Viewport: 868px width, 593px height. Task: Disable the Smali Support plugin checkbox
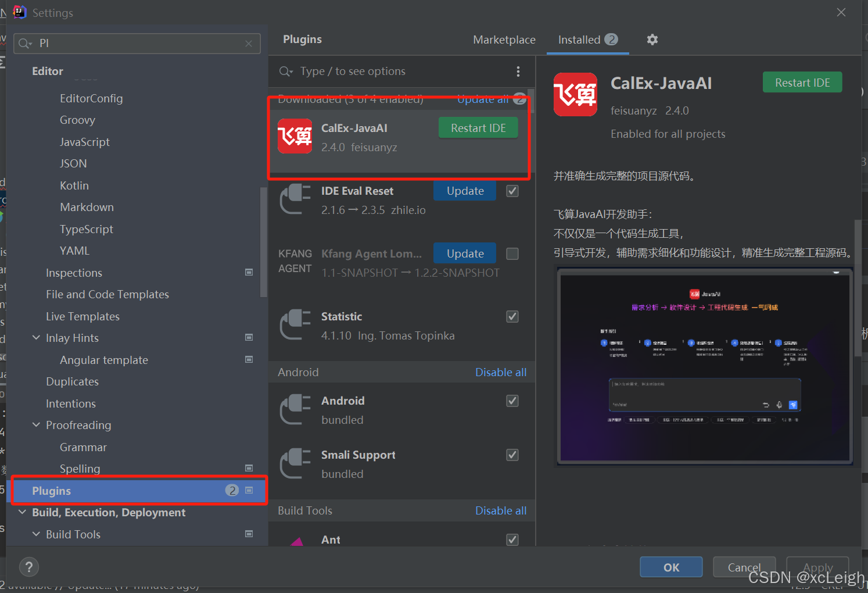coord(512,455)
